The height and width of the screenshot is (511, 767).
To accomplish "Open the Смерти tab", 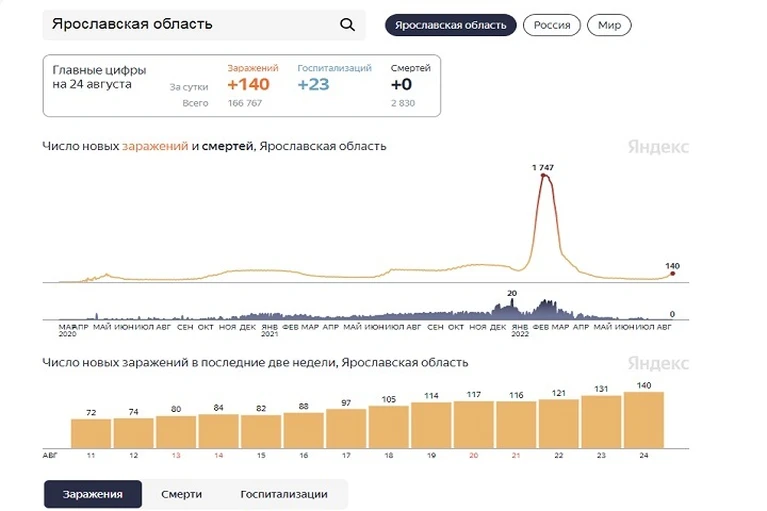I will [181, 494].
